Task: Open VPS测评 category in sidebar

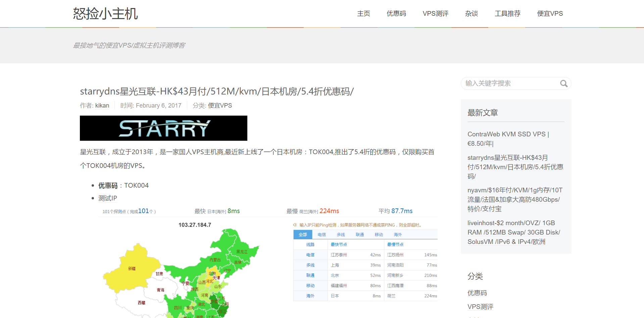Action: tap(481, 307)
